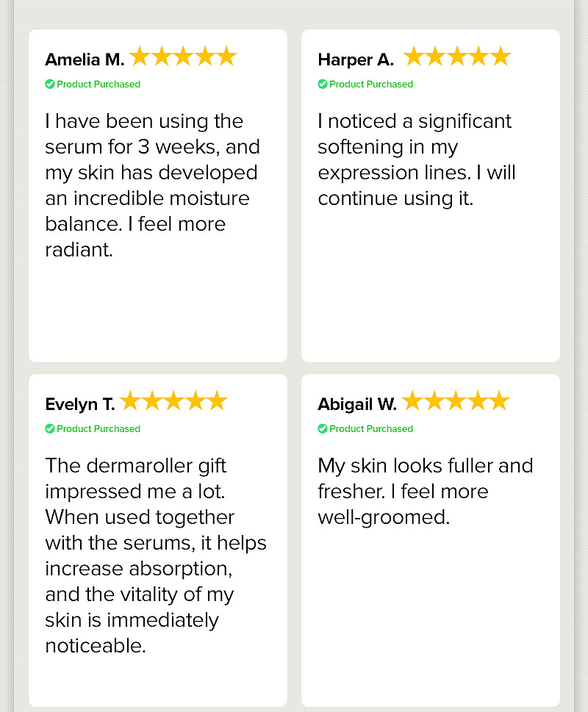Click Evelyn's review about the dermaroller gift
588x712 pixels.
(156, 555)
